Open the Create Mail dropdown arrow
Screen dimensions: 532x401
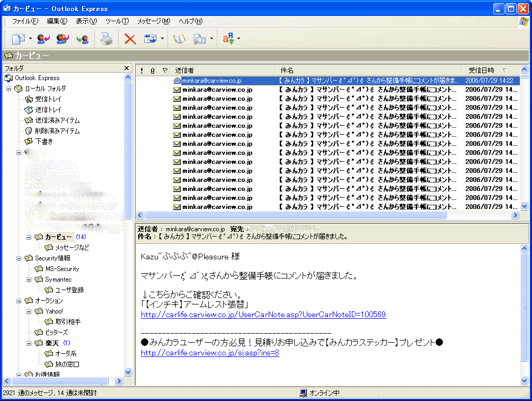pyautogui.click(x=30, y=39)
